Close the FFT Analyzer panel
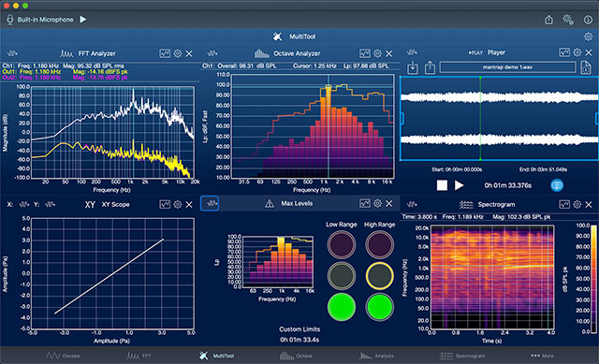This screenshot has width=599, height=364. click(x=189, y=54)
